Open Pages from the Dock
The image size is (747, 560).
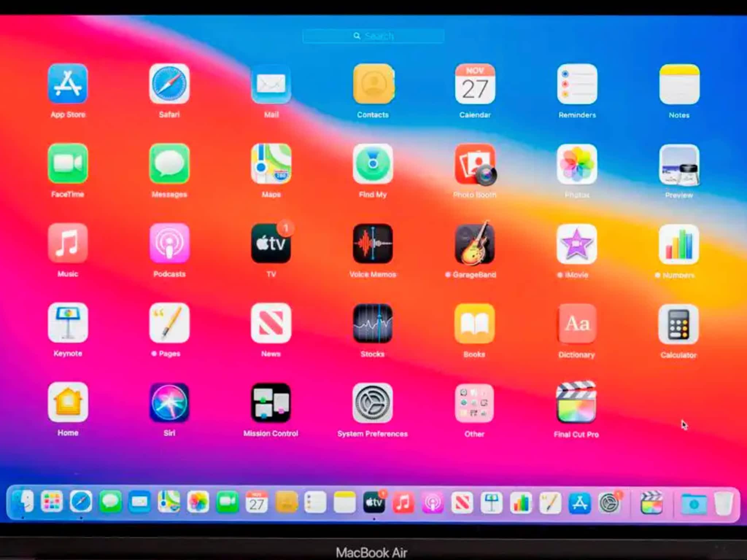(x=550, y=503)
